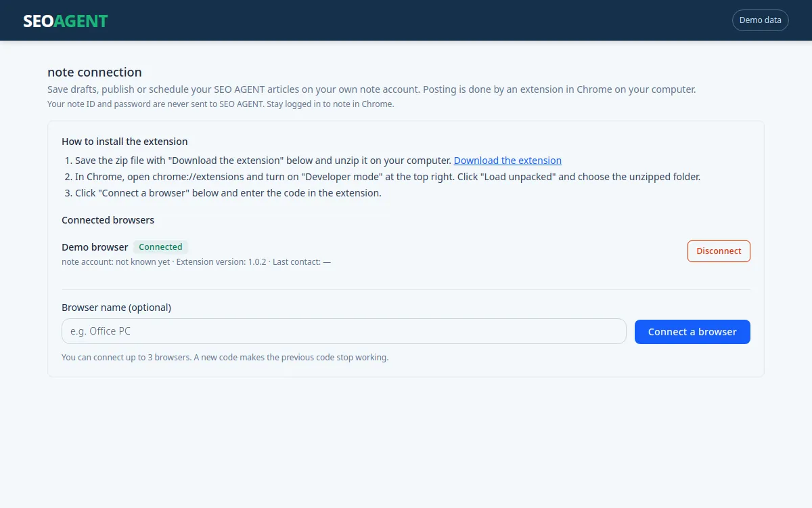Click Connect a browser button
Image resolution: width=812 pixels, height=508 pixels.
coord(692,332)
